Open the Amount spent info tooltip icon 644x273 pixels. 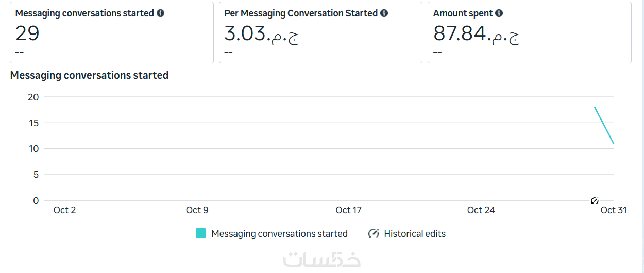pyautogui.click(x=499, y=13)
